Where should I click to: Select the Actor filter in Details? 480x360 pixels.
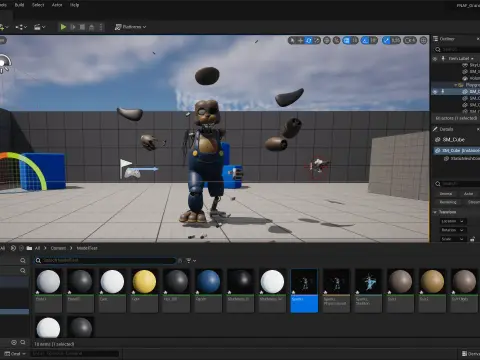(469, 194)
